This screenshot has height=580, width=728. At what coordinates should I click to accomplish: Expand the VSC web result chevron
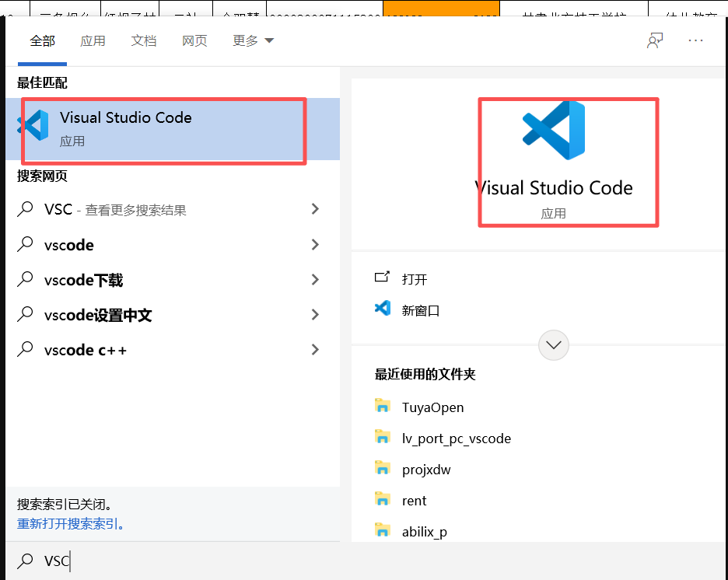(315, 209)
